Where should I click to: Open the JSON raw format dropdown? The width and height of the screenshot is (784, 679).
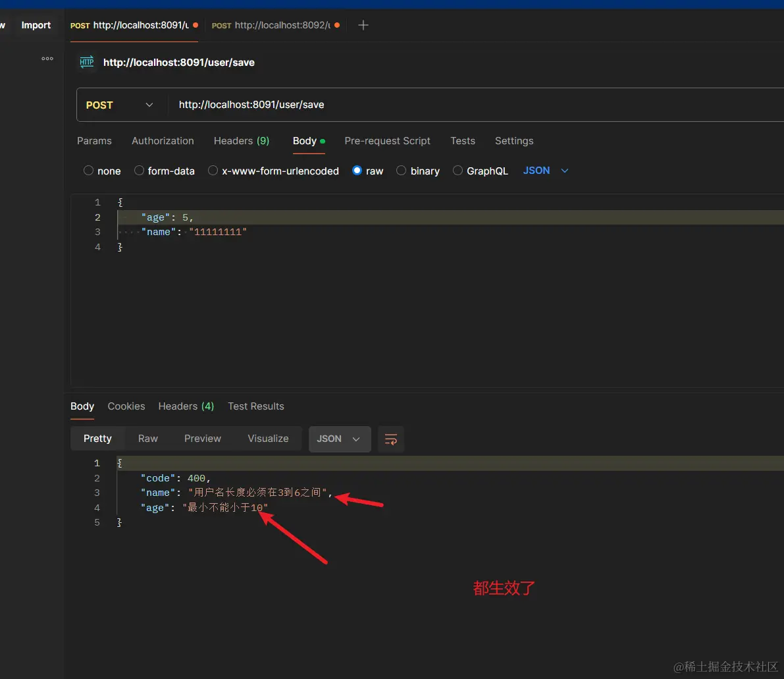click(x=546, y=171)
